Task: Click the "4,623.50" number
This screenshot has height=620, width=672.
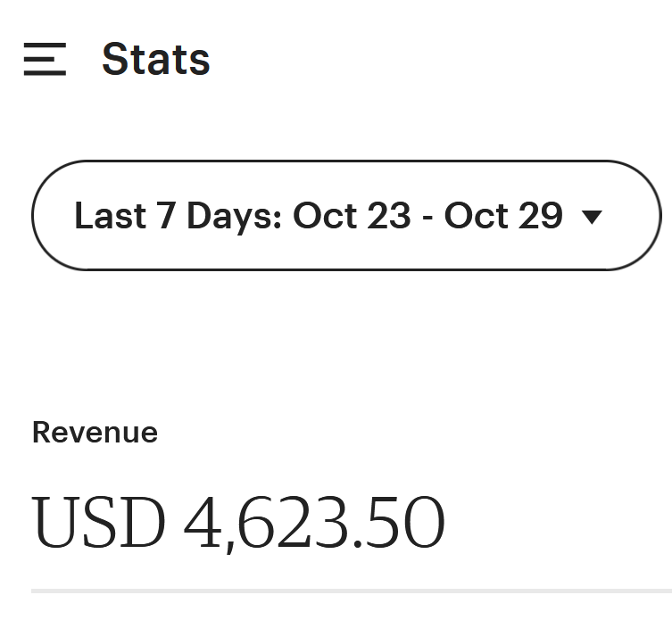Action: point(314,523)
